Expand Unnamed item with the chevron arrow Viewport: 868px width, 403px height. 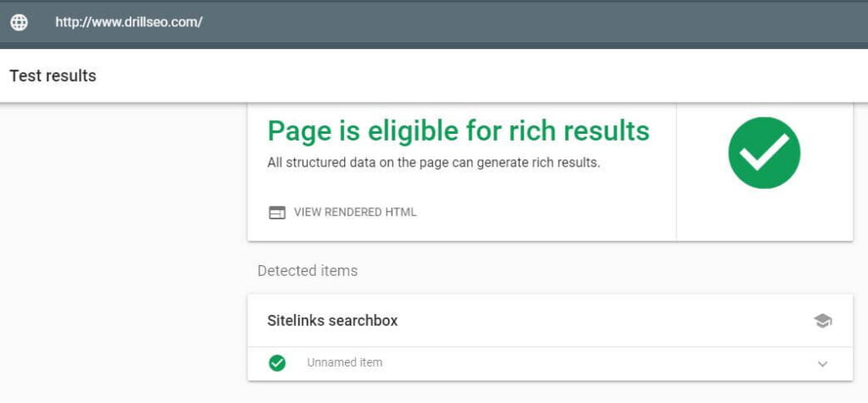[x=822, y=364]
